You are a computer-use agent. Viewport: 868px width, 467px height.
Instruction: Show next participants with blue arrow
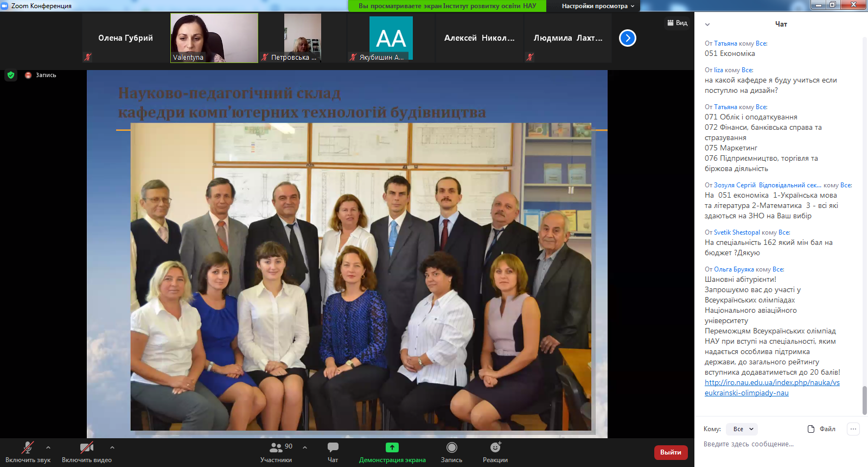(628, 38)
